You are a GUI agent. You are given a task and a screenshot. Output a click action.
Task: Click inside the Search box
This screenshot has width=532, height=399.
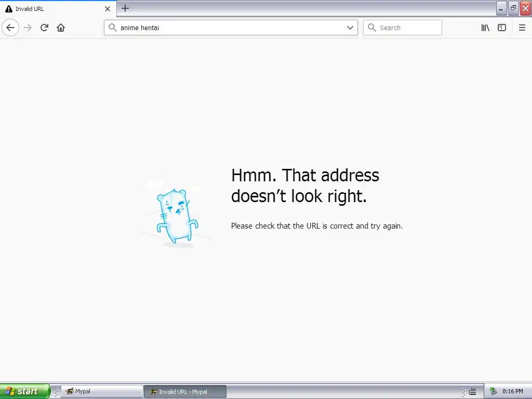point(403,28)
